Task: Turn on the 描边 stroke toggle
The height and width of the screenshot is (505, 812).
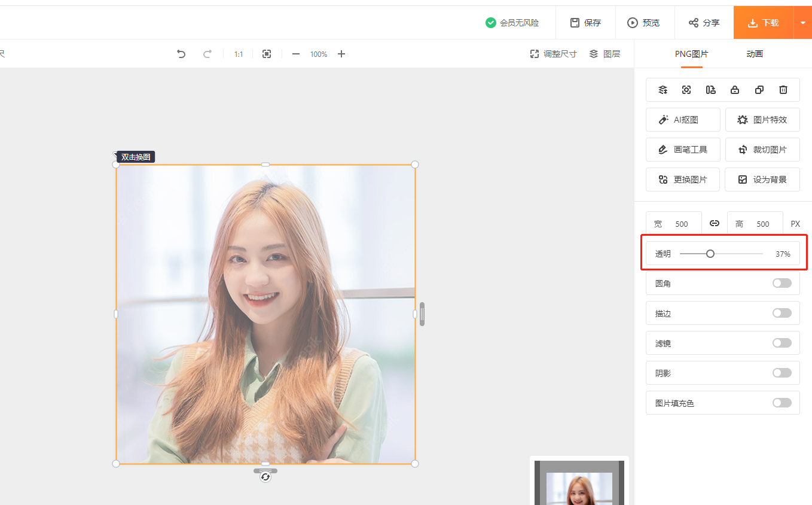Action: (782, 313)
